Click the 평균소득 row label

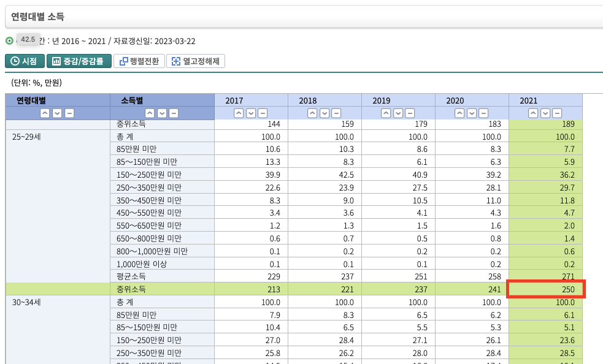pyautogui.click(x=131, y=276)
